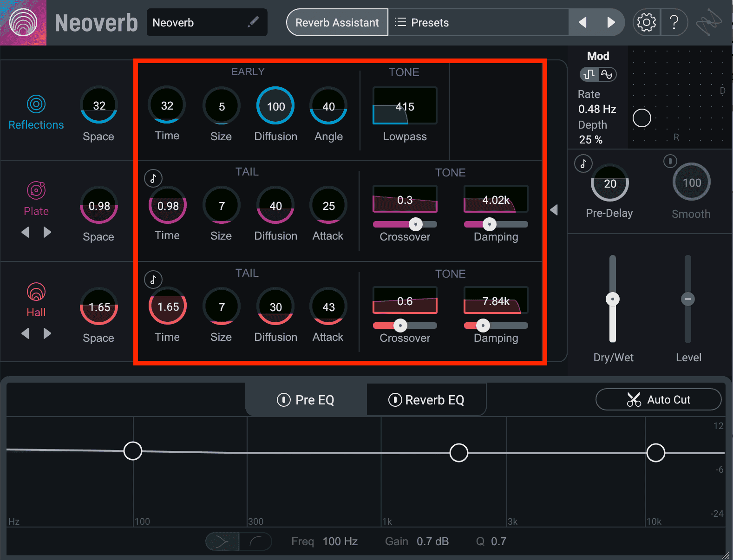Open the Reverb Assistant
The image size is (733, 560).
(x=337, y=22)
